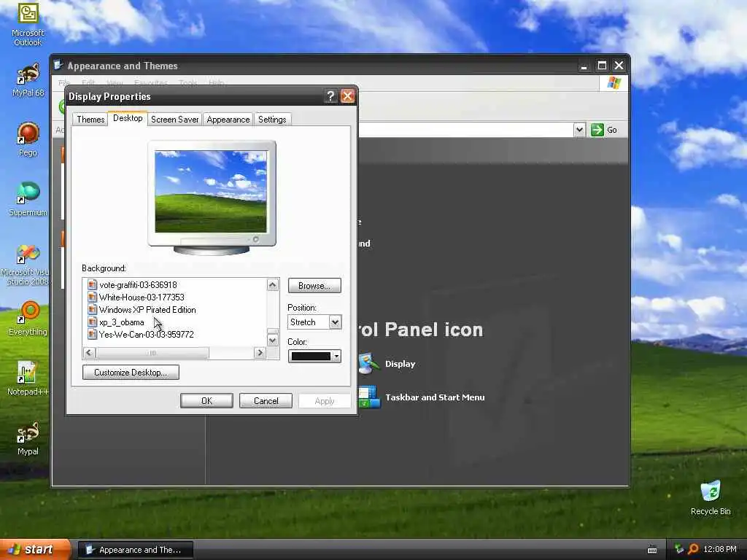Click the background list scroll-left arrow

pos(89,353)
